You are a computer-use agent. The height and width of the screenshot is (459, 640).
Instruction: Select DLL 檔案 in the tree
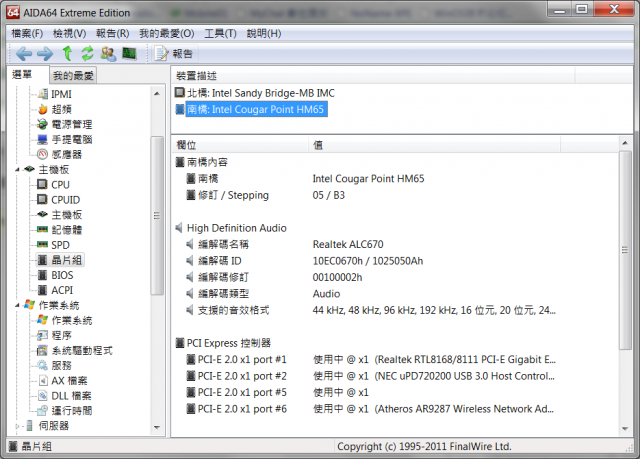pos(71,396)
